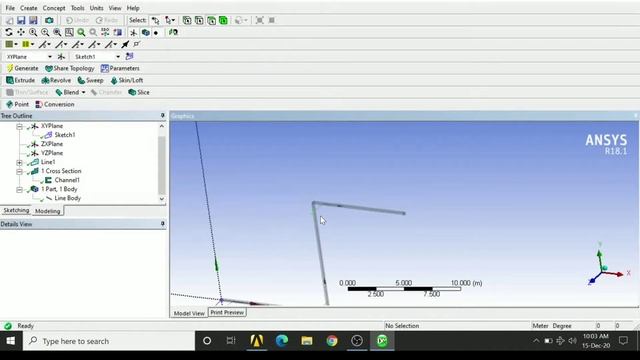Click the Revolve button
640x360 pixels.
point(56,80)
